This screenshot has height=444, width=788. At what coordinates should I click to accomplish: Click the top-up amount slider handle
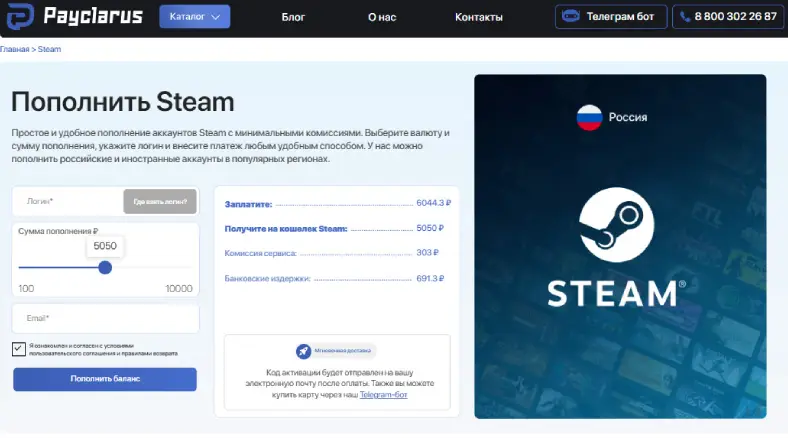105,267
